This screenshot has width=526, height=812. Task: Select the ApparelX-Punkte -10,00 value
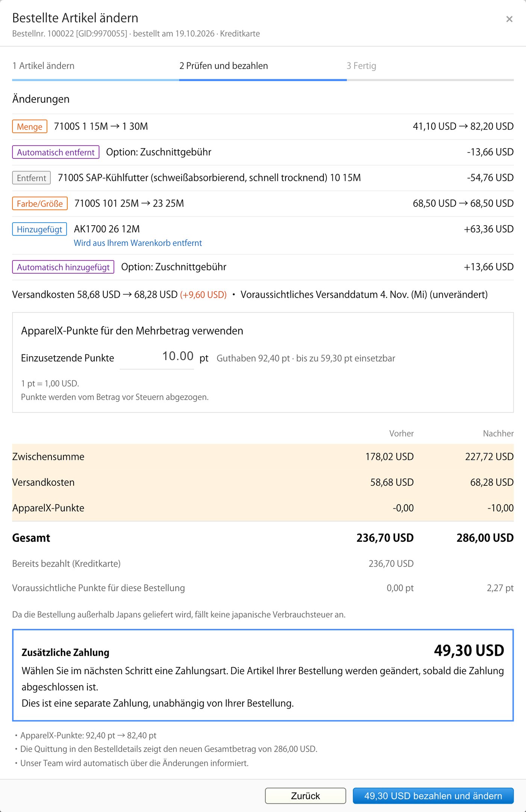pos(500,508)
